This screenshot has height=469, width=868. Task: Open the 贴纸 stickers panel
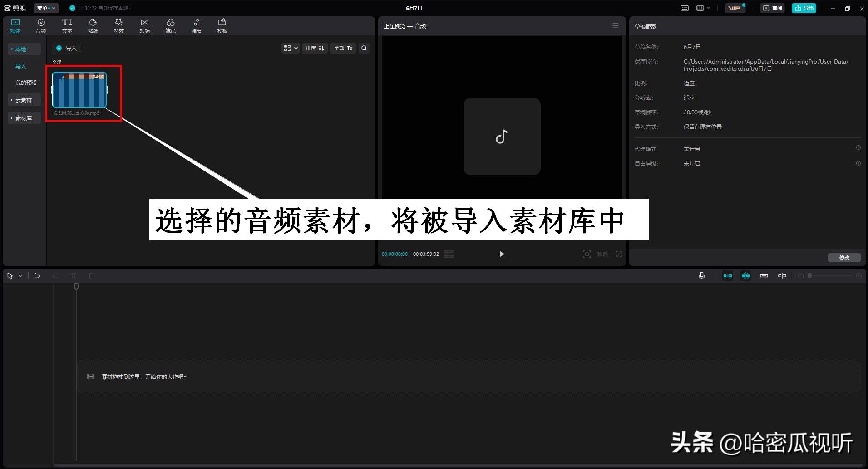(93, 25)
